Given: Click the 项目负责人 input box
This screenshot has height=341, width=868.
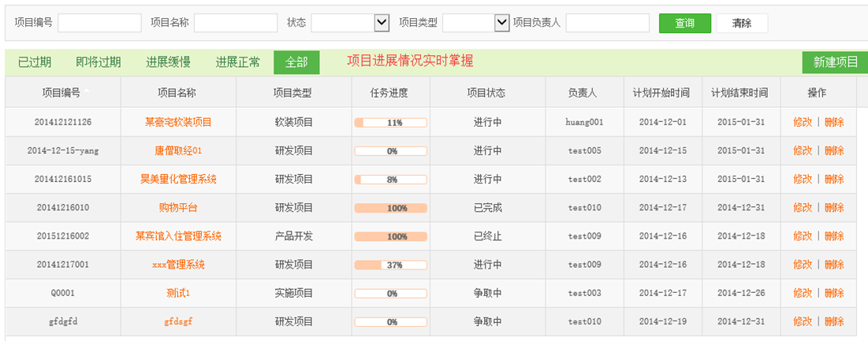Looking at the screenshot, I should (x=607, y=23).
